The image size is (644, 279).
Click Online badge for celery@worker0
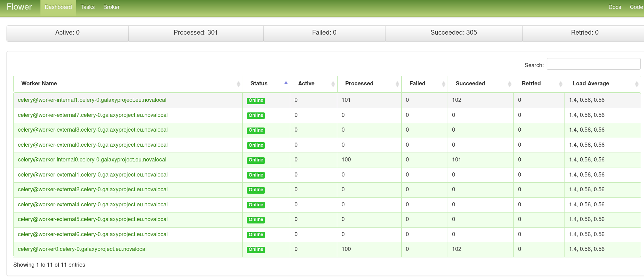pyautogui.click(x=256, y=250)
